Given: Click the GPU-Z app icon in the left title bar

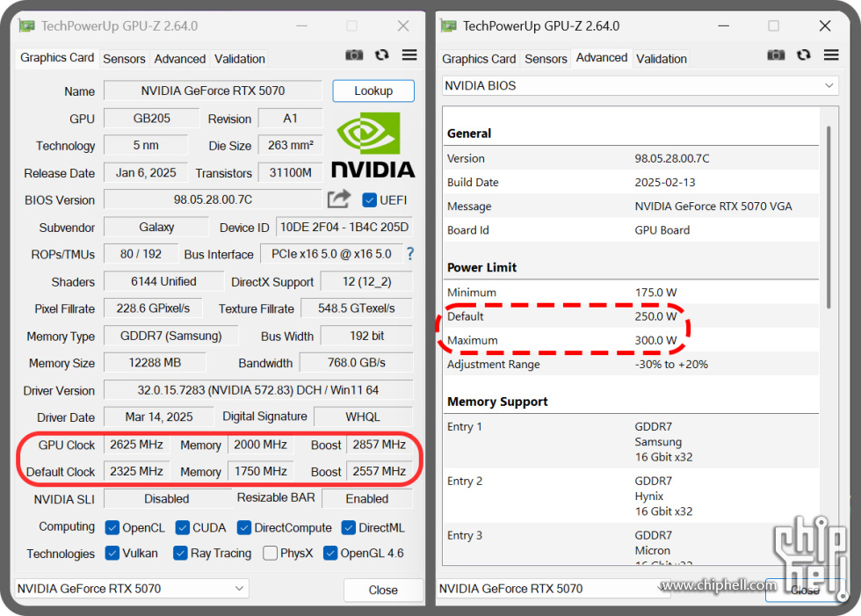Looking at the screenshot, I should point(27,25).
